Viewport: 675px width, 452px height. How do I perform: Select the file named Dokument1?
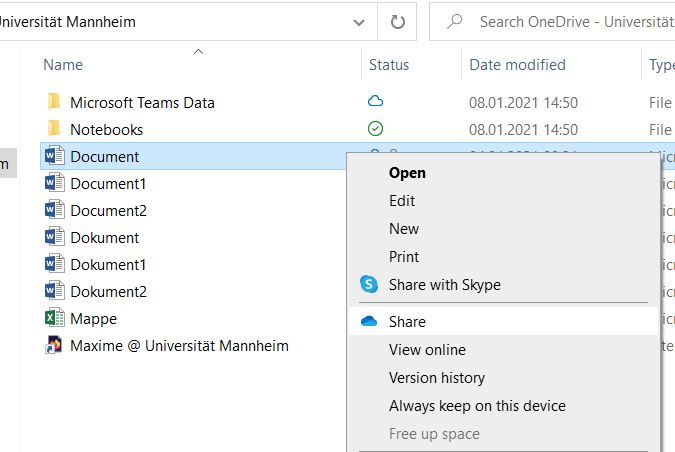pos(108,265)
